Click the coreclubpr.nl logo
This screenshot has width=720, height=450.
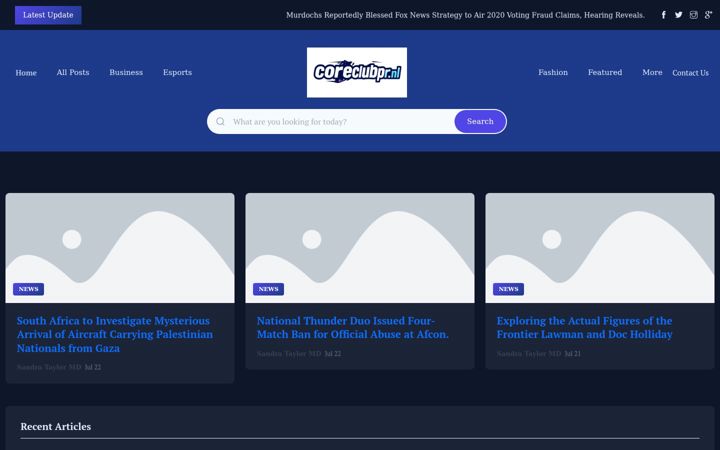[357, 73]
